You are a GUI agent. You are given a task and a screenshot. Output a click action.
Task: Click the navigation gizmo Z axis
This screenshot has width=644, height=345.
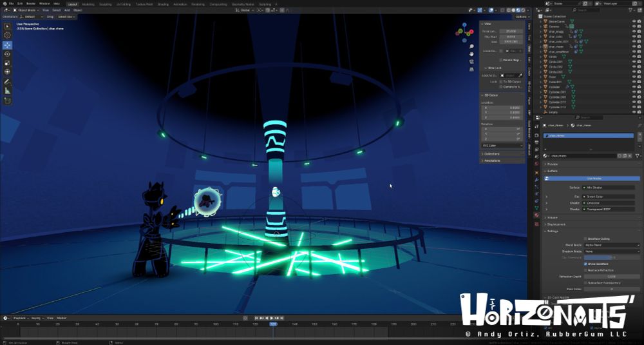(464, 25)
